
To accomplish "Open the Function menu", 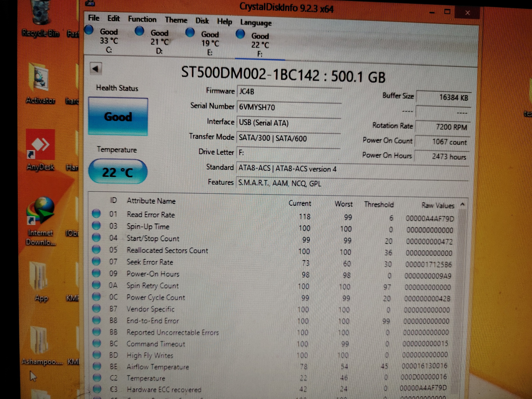I will click(x=142, y=19).
